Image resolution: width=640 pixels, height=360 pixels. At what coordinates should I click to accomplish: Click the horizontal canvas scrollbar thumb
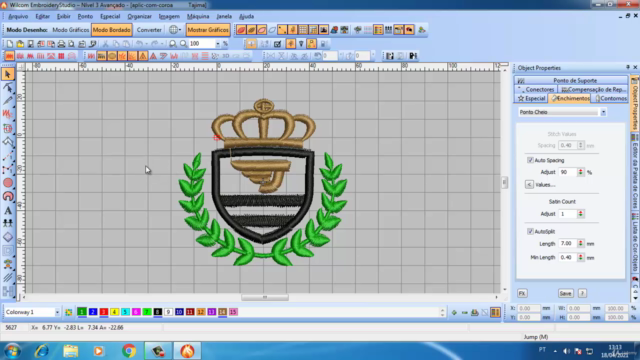265,297
